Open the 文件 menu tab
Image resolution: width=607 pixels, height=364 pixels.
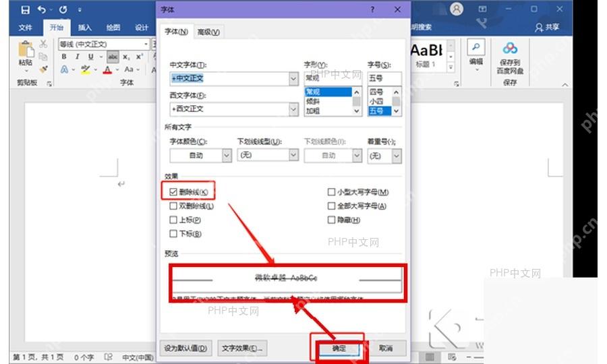(x=25, y=28)
